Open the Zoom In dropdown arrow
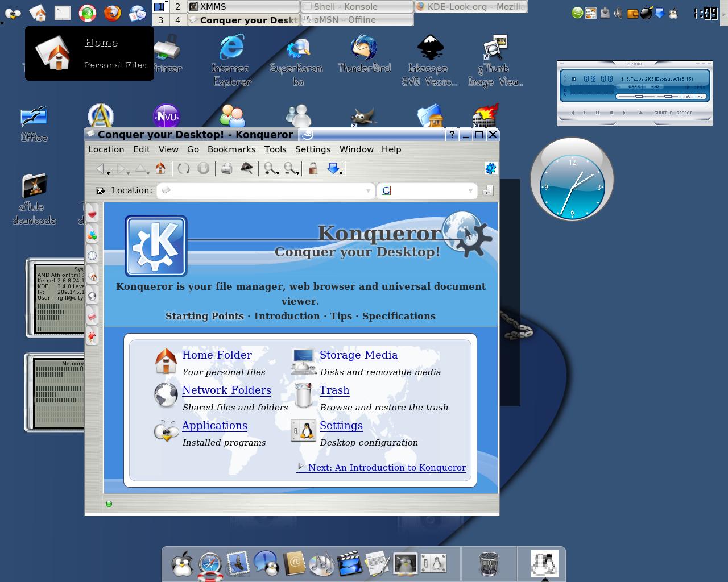Image resolution: width=728 pixels, height=582 pixels. coord(278,173)
